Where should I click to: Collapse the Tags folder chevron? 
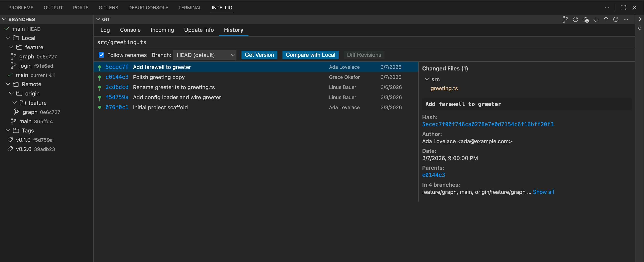point(8,131)
